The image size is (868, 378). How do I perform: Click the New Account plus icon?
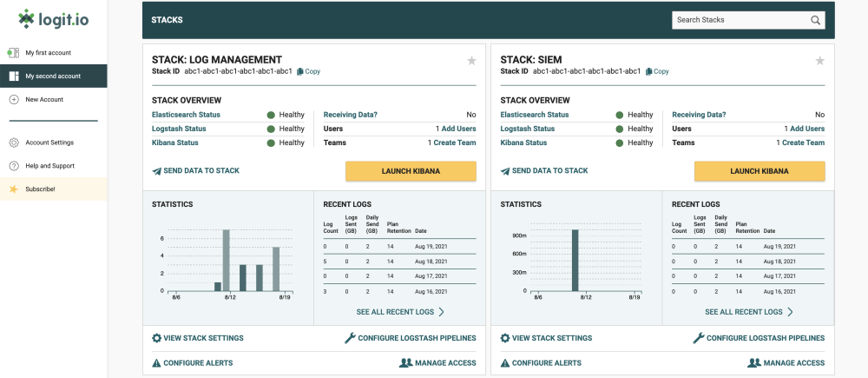point(14,100)
